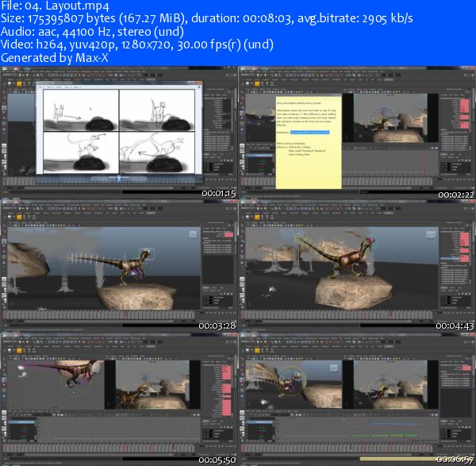Open the video frame stamped 00:05:50

(119, 399)
